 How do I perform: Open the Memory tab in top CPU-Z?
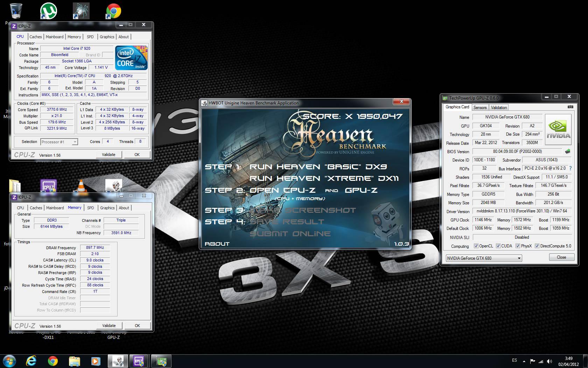pyautogui.click(x=74, y=37)
